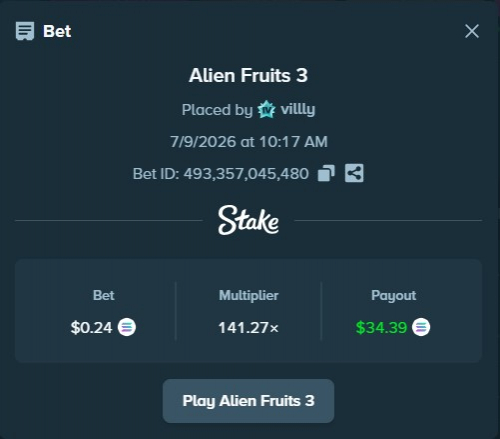Screen dimensions: 500x439
Task: Share this bet using the share icon
Action: [x=354, y=173]
